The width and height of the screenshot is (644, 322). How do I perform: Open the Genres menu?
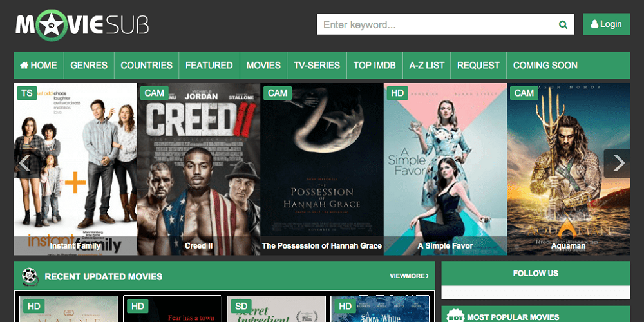click(x=89, y=65)
